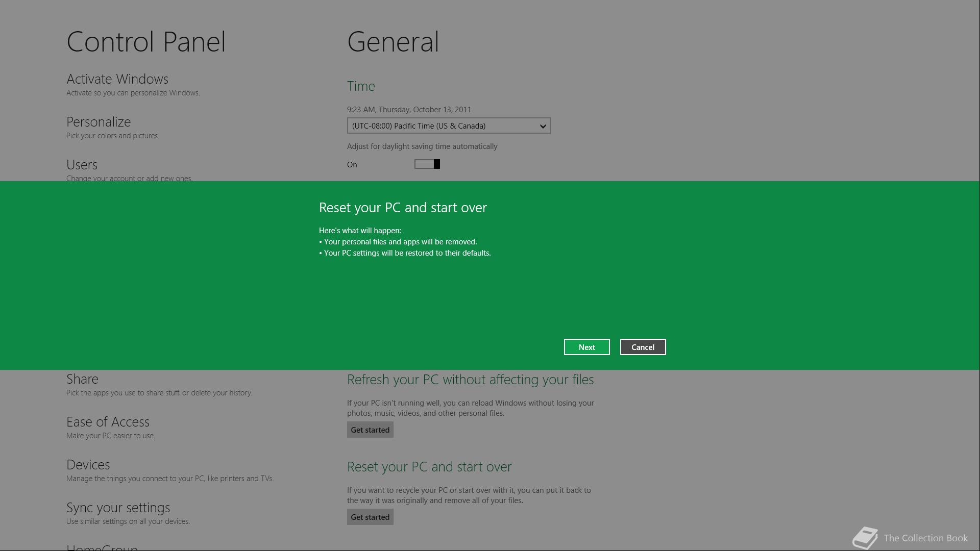Toggle daylight saving time switch
The image size is (980, 551).
tap(427, 164)
